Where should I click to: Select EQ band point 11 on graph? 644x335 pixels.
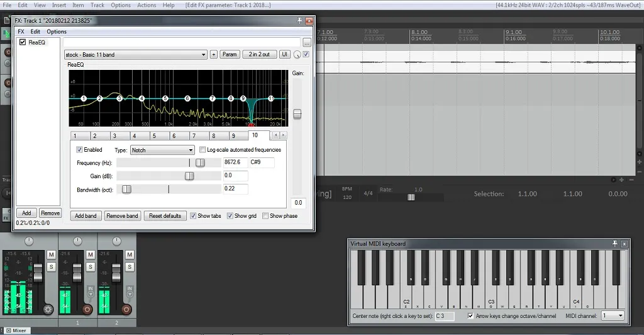pyautogui.click(x=270, y=99)
